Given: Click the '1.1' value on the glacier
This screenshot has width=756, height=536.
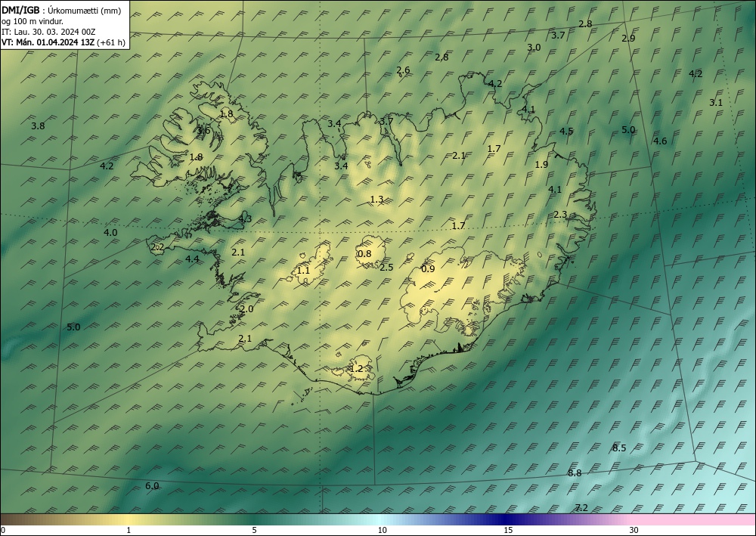Looking at the screenshot, I should point(303,271).
